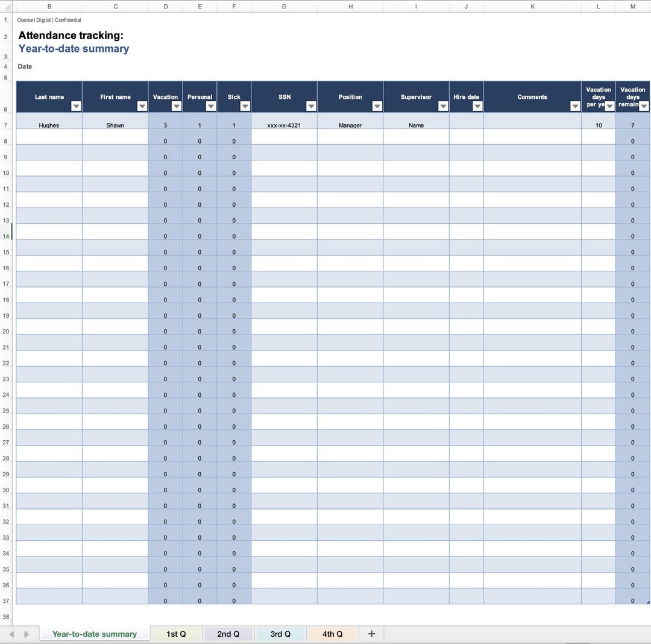Open the Vacation days per year filter icon

pos(610,106)
